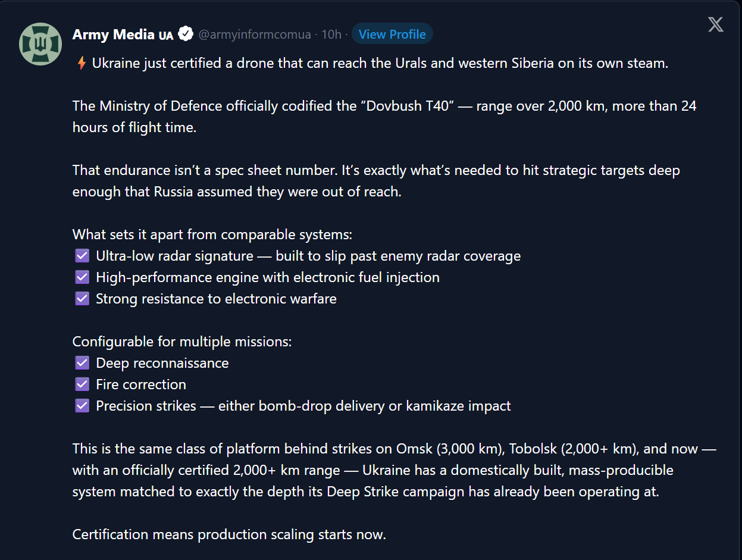The image size is (742, 560).
Task: Click checkmark beside Ultra-low radar signature
Action: point(82,256)
